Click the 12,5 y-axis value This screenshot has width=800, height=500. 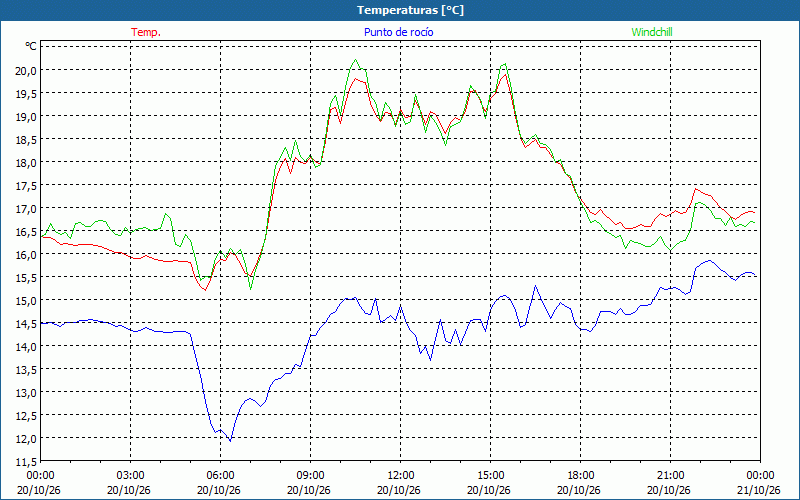click(x=27, y=415)
